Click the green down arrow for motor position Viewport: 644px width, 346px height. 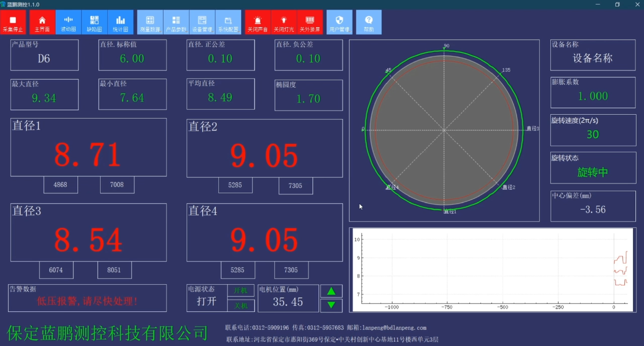pos(331,305)
